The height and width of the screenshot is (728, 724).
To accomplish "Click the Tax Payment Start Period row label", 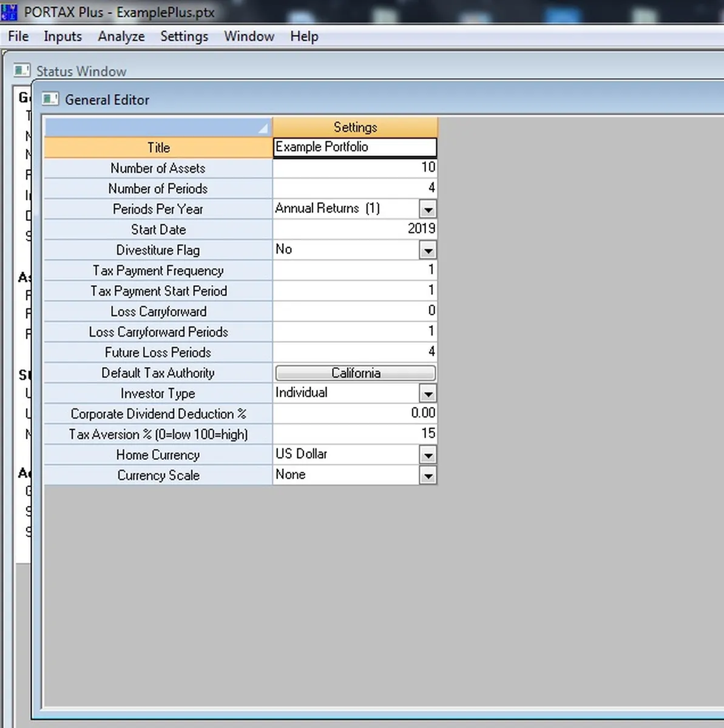I will (158, 291).
